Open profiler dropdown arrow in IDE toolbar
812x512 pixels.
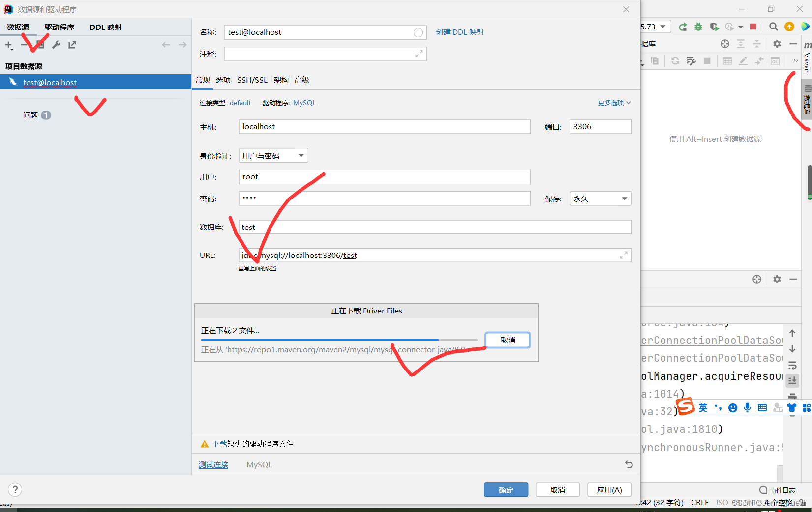tap(741, 27)
